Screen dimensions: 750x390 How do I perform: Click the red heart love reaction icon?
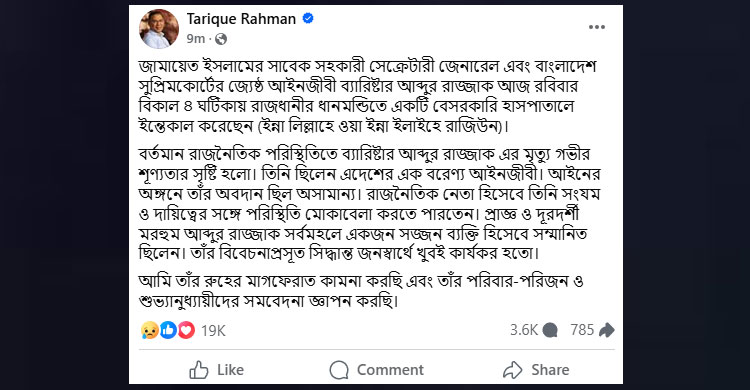point(187,330)
